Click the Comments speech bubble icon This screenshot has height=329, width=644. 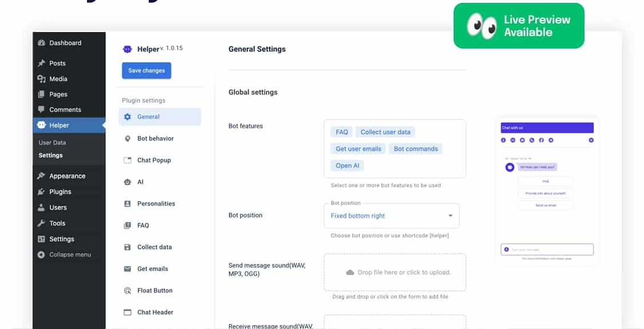[41, 110]
